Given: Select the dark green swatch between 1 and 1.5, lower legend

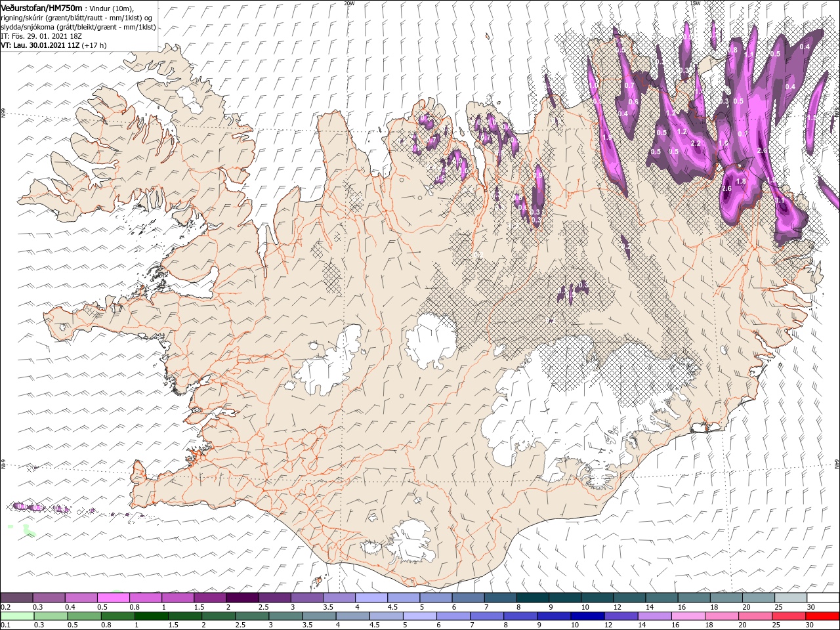Looking at the screenshot, I should coord(152,616).
